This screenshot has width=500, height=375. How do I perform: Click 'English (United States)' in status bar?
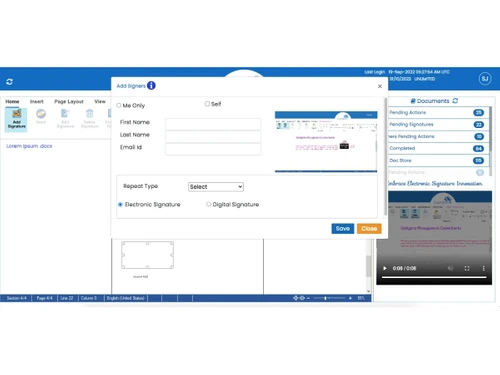pyautogui.click(x=125, y=298)
